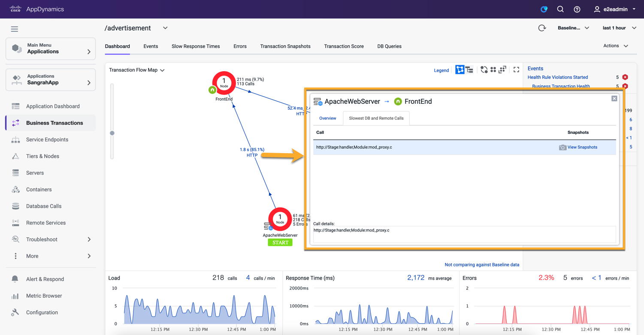Select the mod_proxy.c call row
Screen dimensions: 644x335
click(465, 147)
